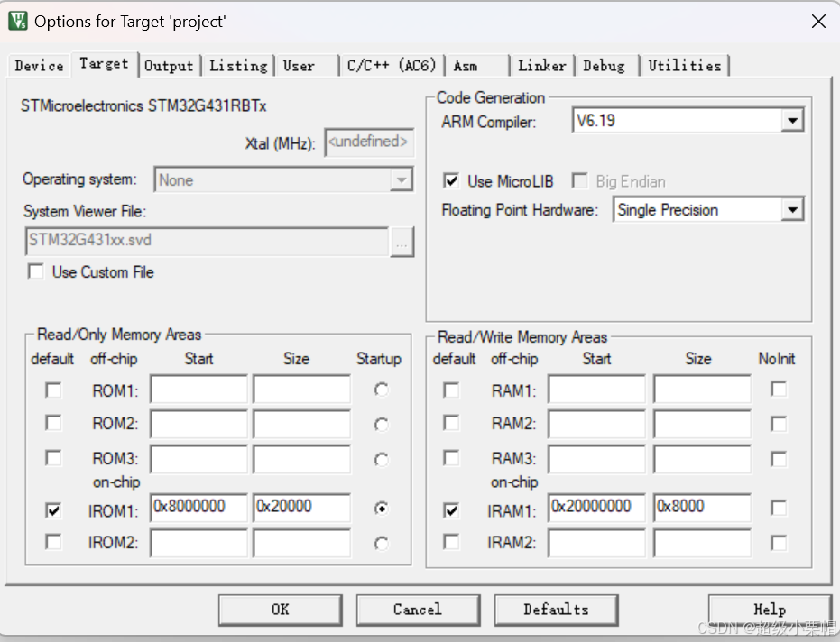The height and width of the screenshot is (642, 840).
Task: Check the RAM3 default checkbox
Action: click(451, 458)
